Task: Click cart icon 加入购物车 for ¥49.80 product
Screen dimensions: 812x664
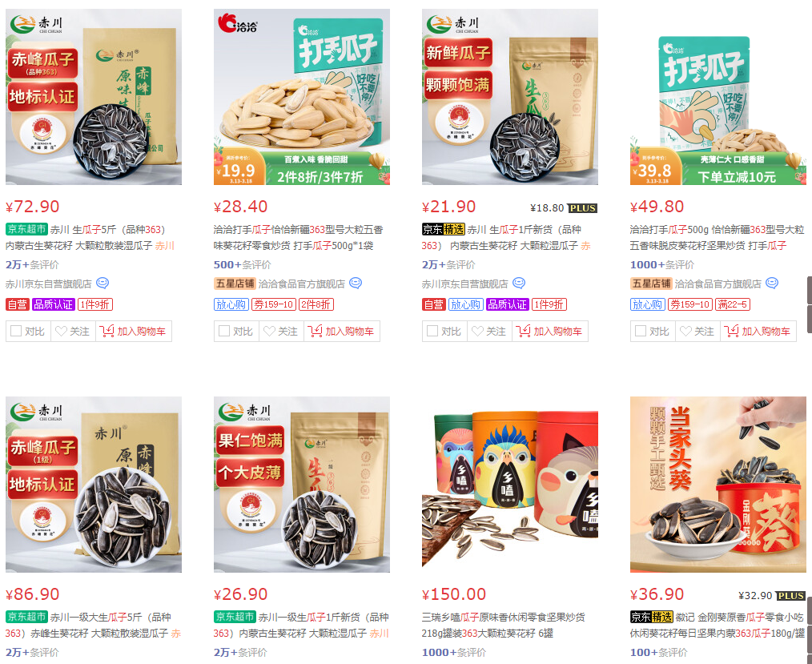Action: pos(731,331)
